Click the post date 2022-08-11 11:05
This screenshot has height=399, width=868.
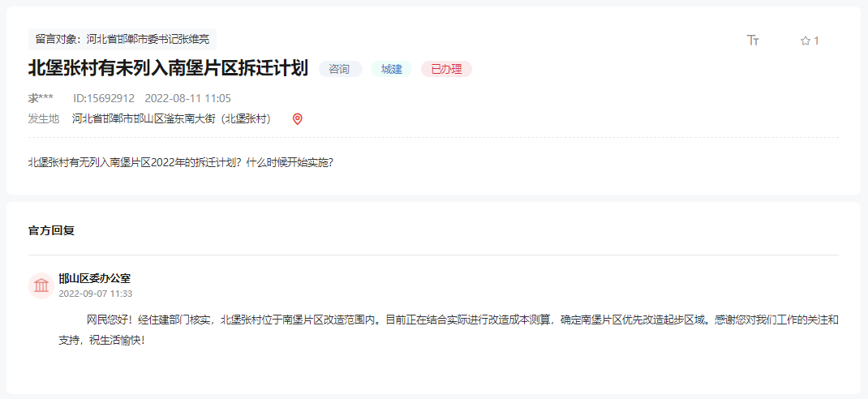[x=187, y=98]
